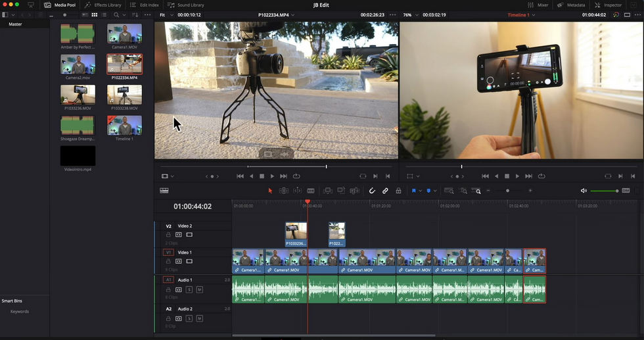Select the VideoIntro.mp4 clip thumbnail

coord(78,157)
